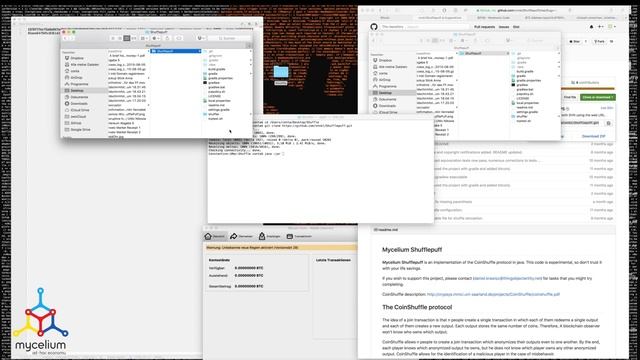Open Programme in left Finder sidebar
This screenshot has height=360, width=640.
(x=79, y=84)
